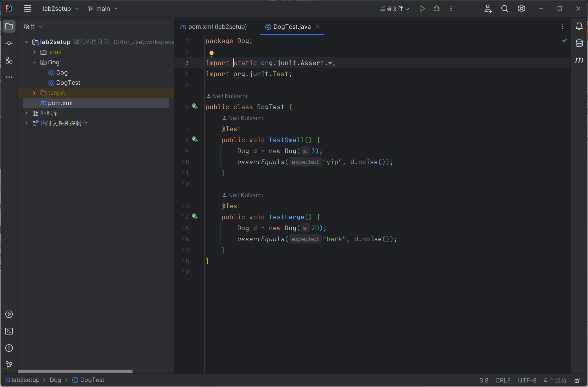Toggle the Project tool window folder icon
Screen dimensions: 588x387
pos(9,27)
